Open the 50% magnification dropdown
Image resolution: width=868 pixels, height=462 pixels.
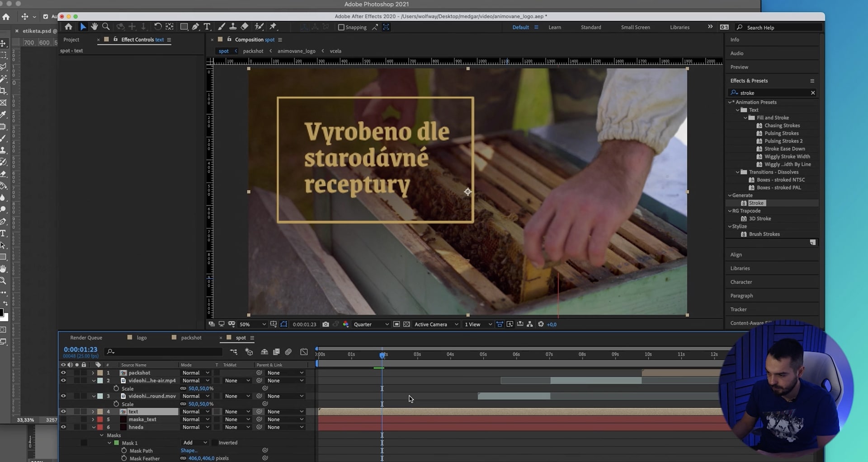252,324
